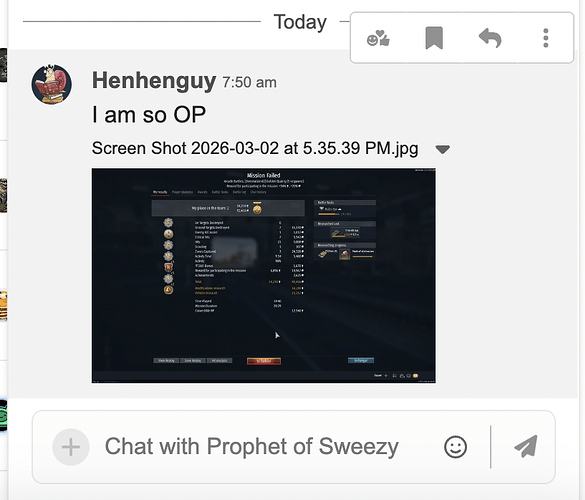Click the 7:50 am timestamp
This screenshot has width=585, height=500.
point(250,82)
